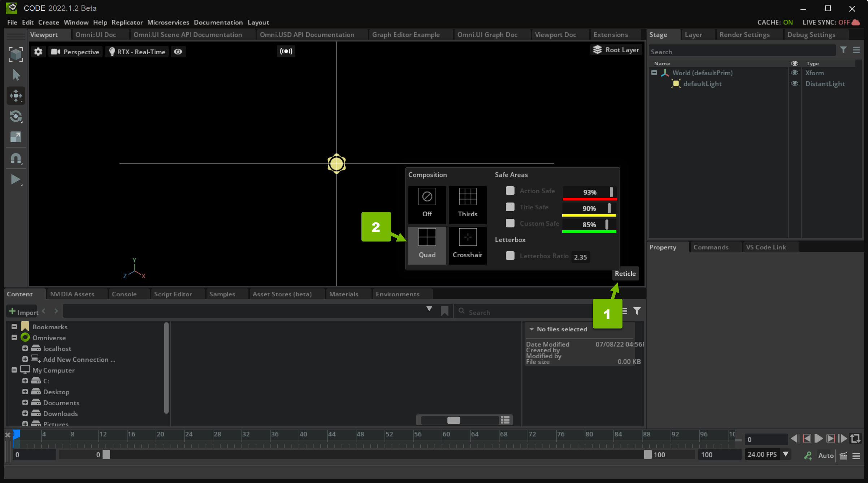Collapse the My Computer tree node
868x483 pixels.
(14, 370)
